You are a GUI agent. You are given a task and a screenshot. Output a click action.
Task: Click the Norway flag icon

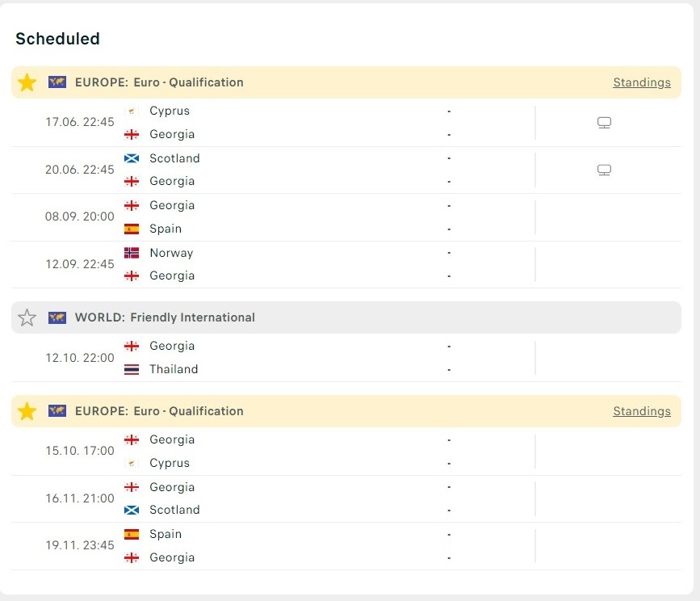132,253
